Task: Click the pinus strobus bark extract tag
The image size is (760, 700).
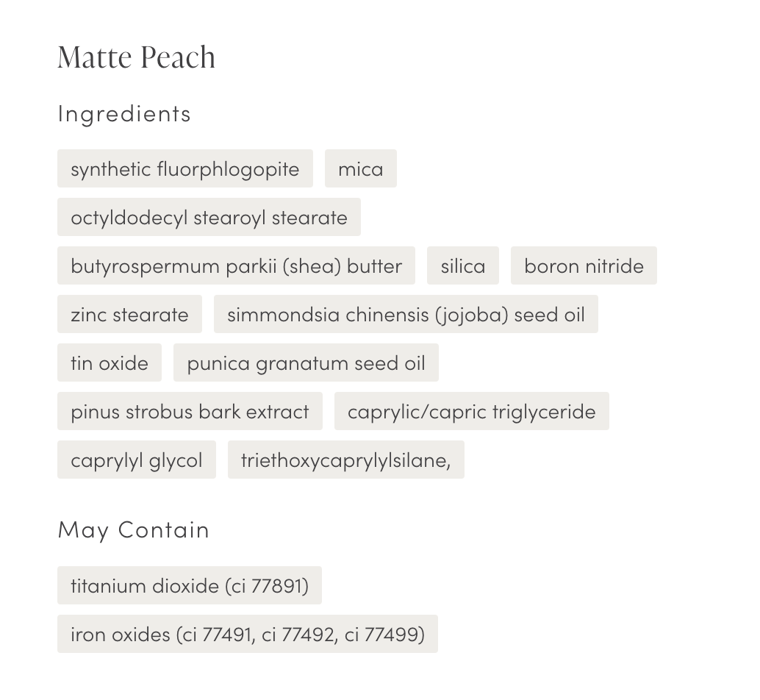Action: click(x=190, y=412)
